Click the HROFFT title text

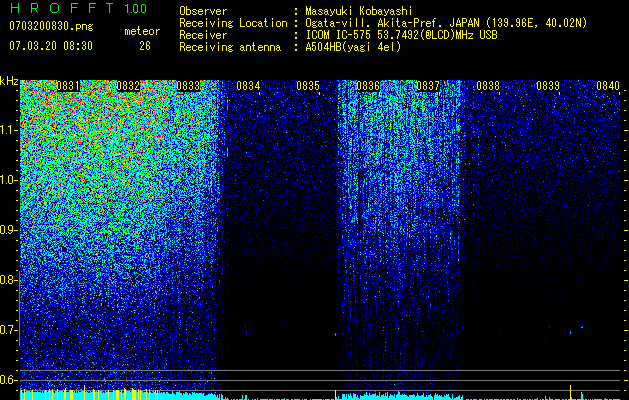(x=62, y=8)
